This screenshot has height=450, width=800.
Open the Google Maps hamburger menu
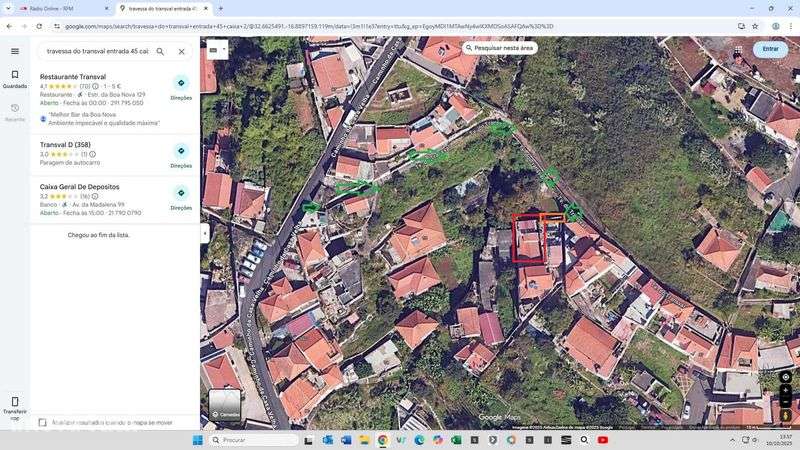click(15, 51)
